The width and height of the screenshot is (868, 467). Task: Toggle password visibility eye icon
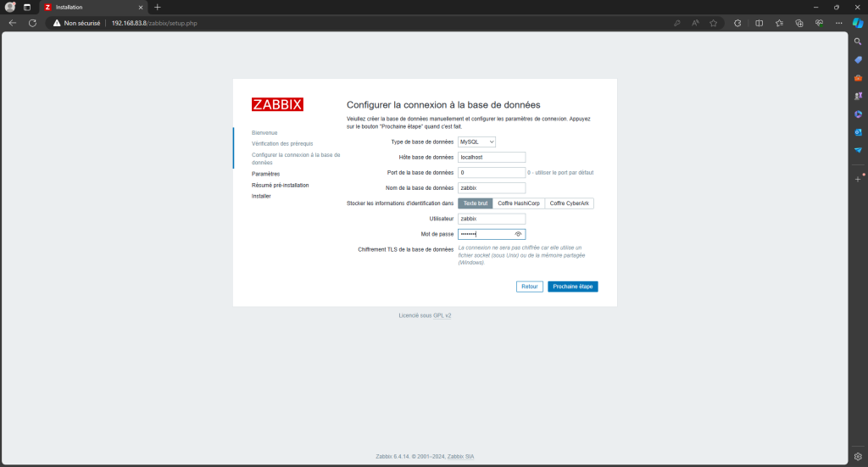tap(517, 234)
